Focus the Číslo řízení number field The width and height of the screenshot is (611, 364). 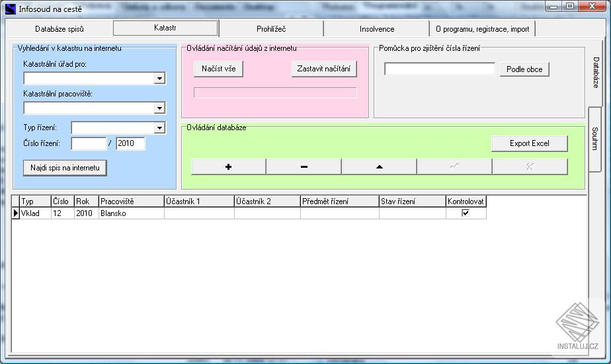[89, 143]
